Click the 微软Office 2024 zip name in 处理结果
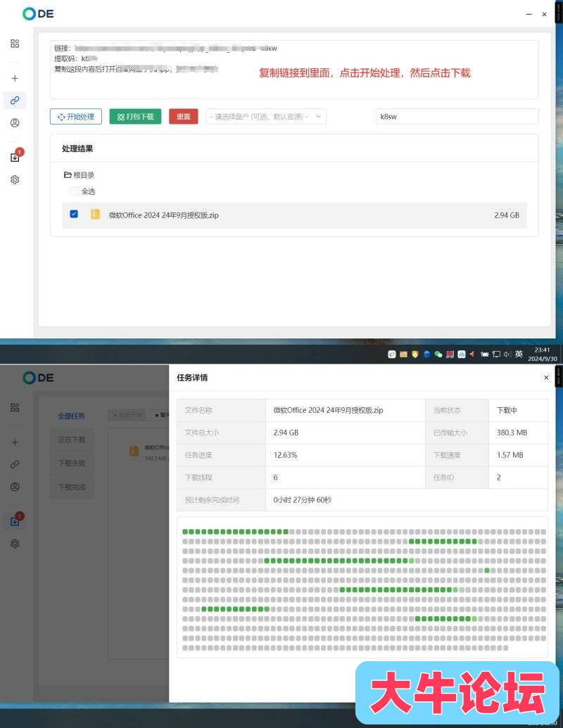Screen dimensions: 563x728 (163, 215)
